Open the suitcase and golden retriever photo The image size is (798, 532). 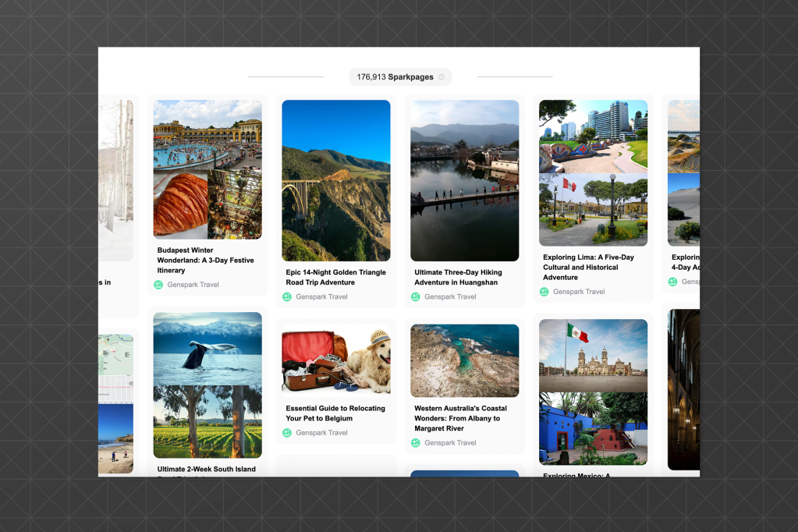[x=336, y=361]
